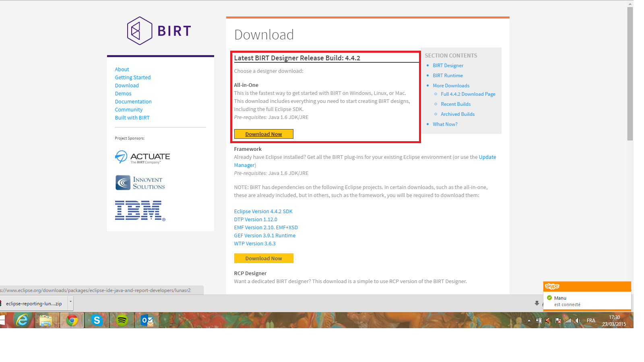Go to the Getting Started page

coord(133,77)
